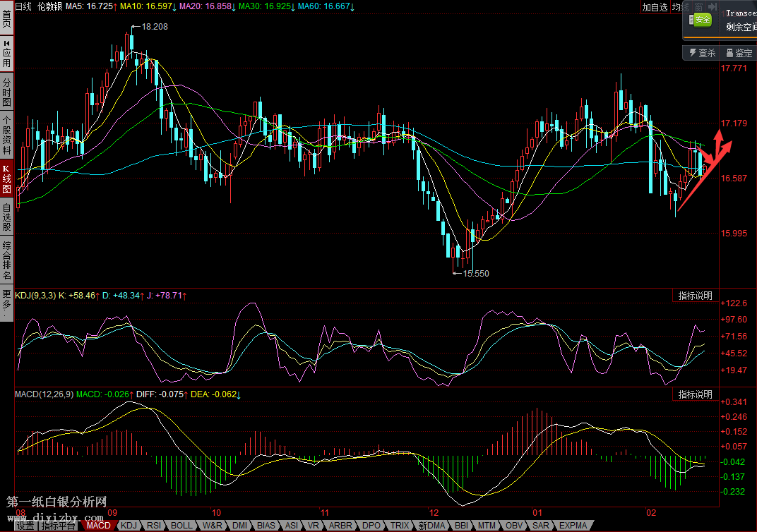Viewport: 757px width, 532px height.
Task: Open the 指标平台 tab
Action: (x=59, y=526)
